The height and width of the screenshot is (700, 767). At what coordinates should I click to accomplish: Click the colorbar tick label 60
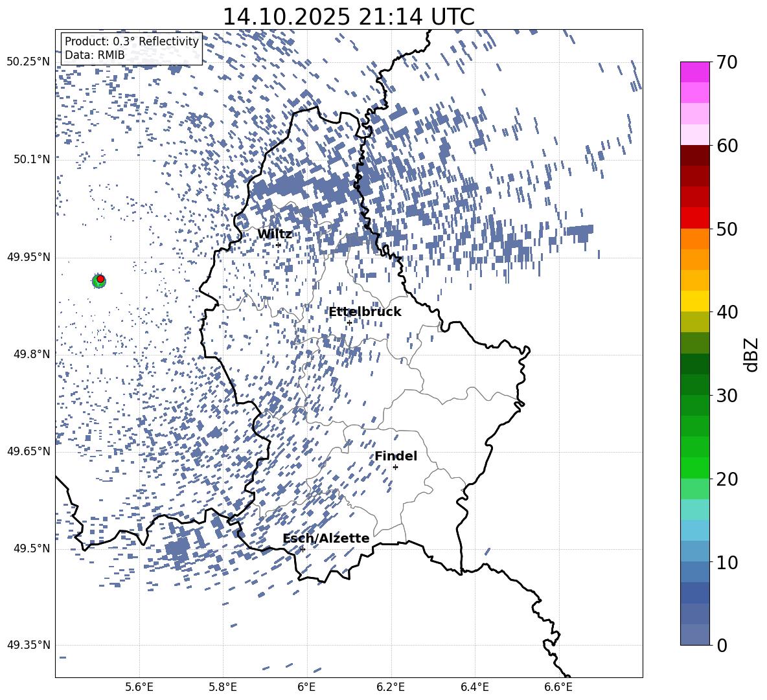727,146
